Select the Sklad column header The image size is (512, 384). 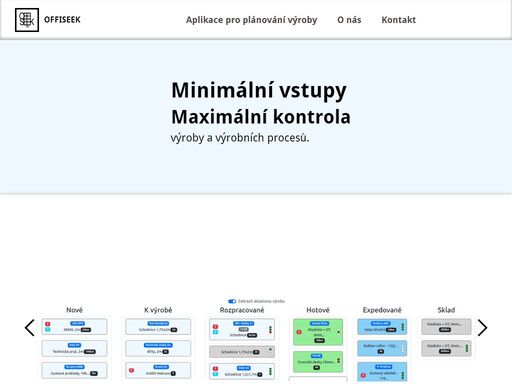pyautogui.click(x=446, y=310)
